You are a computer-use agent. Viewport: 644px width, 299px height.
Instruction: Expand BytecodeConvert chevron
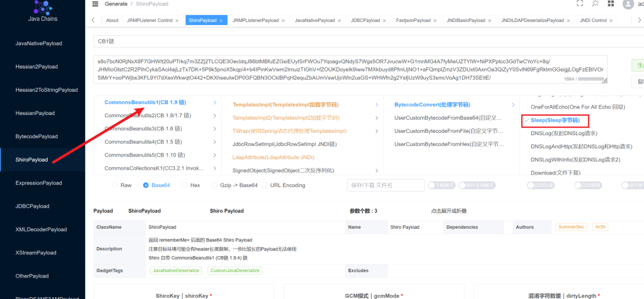tap(513, 105)
